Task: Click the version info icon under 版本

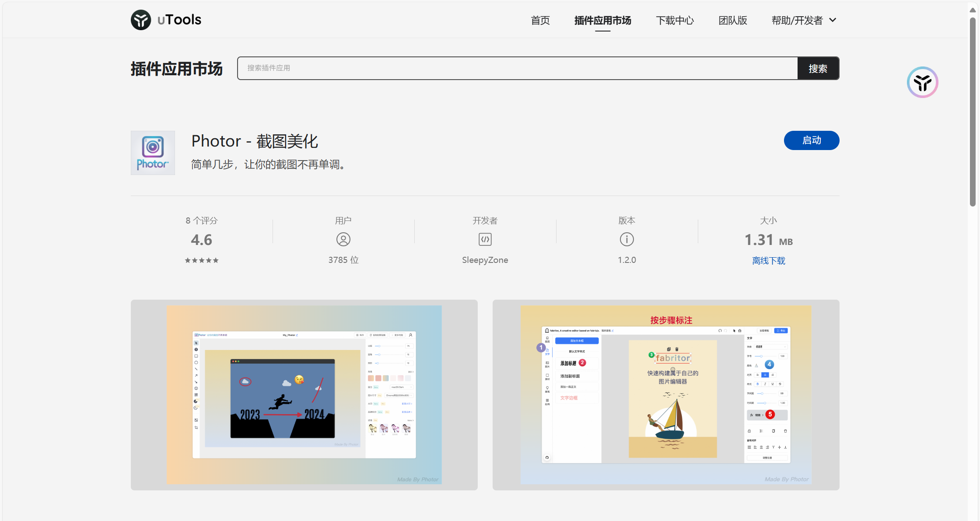Action: pos(627,239)
